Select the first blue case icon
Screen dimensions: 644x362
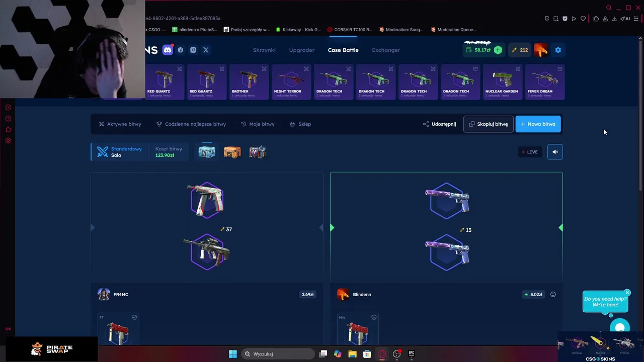207,152
